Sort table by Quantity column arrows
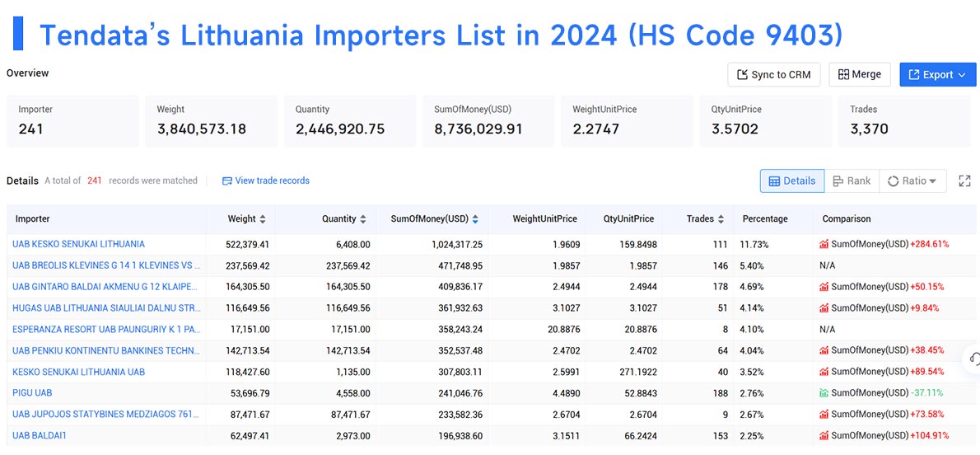Viewport: 980px width, 455px height. [x=362, y=219]
